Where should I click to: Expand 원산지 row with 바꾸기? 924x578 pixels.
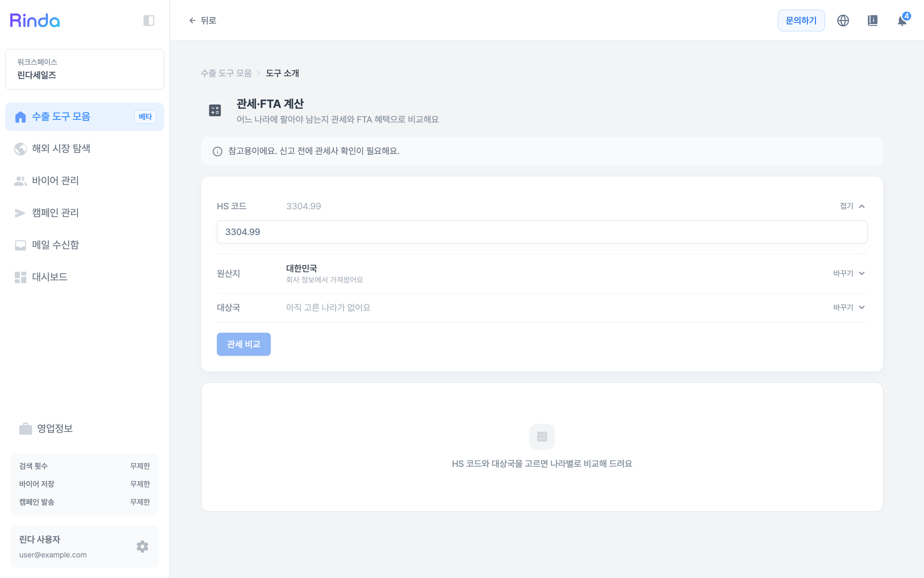pos(849,273)
